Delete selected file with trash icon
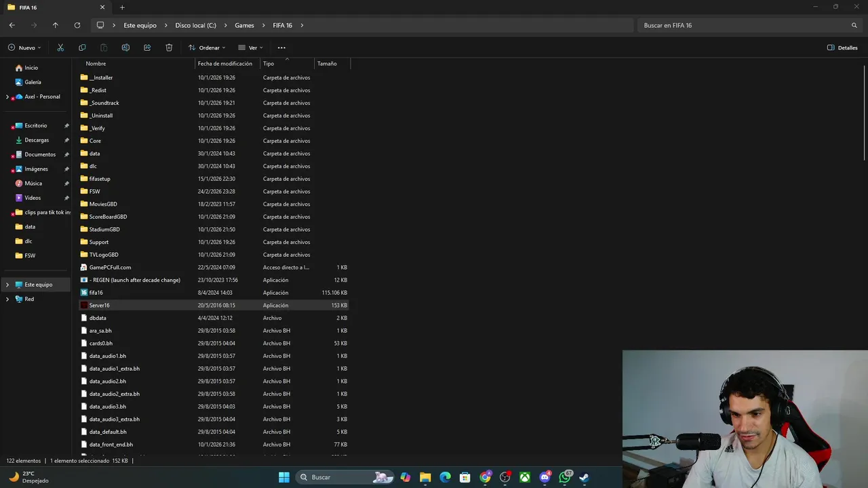The width and height of the screenshot is (868, 488). tap(169, 47)
